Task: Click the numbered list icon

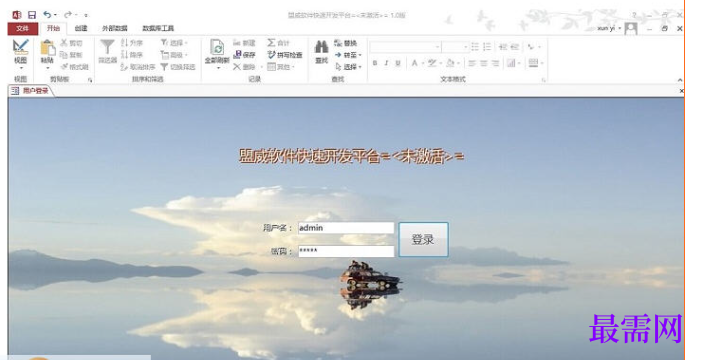Action: click(487, 47)
